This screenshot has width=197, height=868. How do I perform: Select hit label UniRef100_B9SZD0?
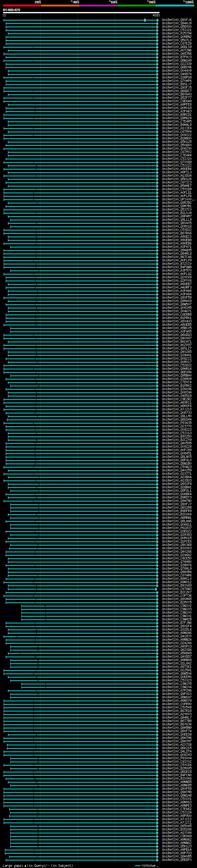point(177,436)
